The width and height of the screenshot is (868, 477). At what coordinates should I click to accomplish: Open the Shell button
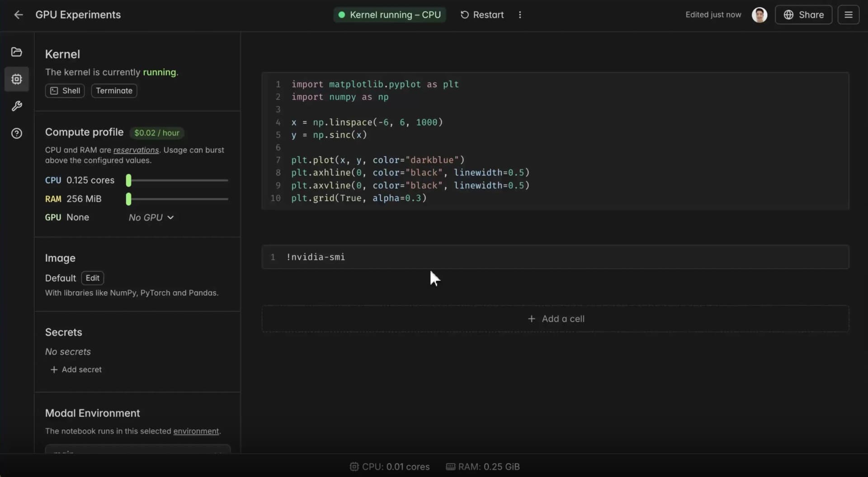pos(65,91)
